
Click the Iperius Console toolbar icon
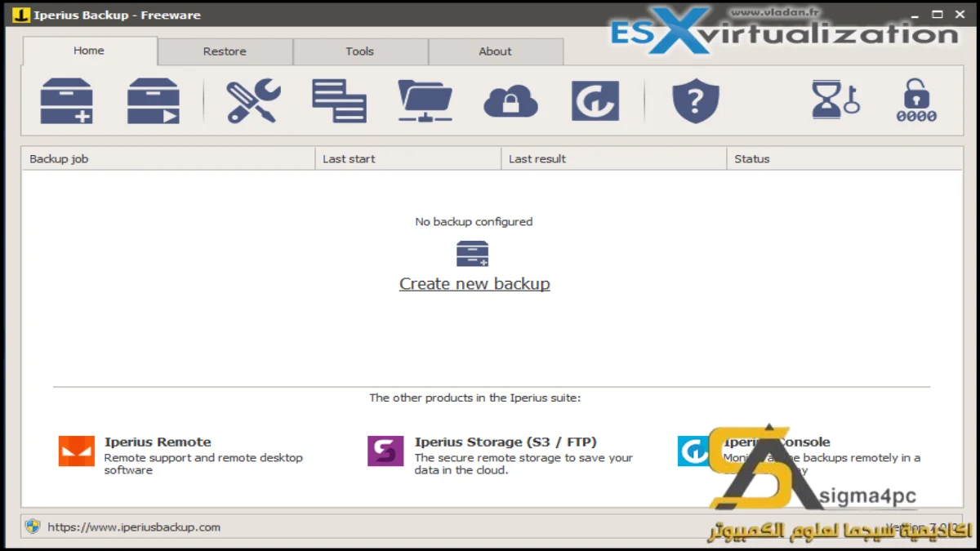[595, 101]
